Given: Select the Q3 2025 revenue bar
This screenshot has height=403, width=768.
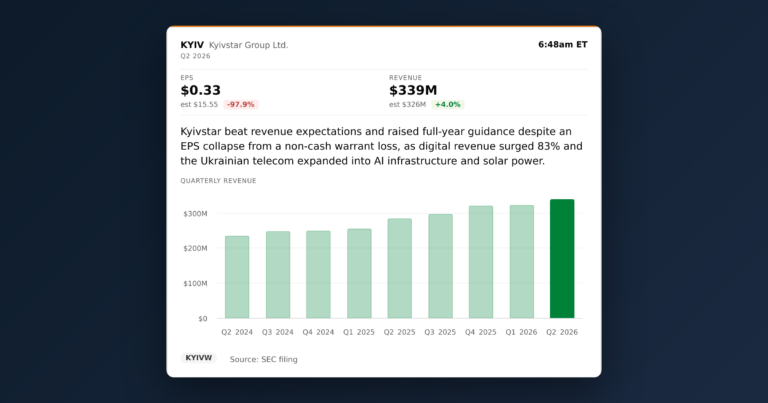Looking at the screenshot, I should 440,266.
